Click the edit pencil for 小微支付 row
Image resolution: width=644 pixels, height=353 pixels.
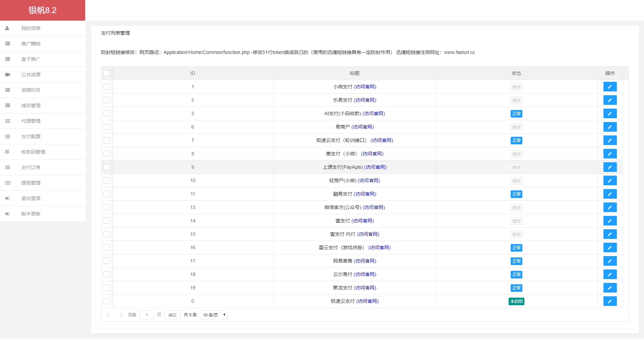(610, 87)
